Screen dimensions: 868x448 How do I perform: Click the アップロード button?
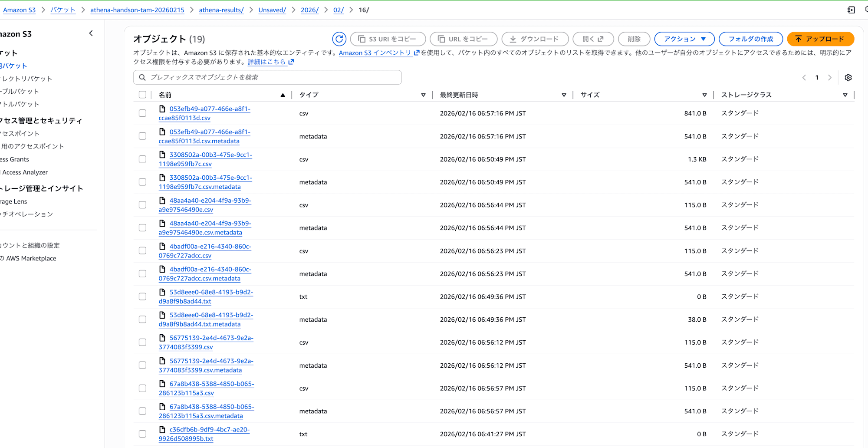point(820,39)
